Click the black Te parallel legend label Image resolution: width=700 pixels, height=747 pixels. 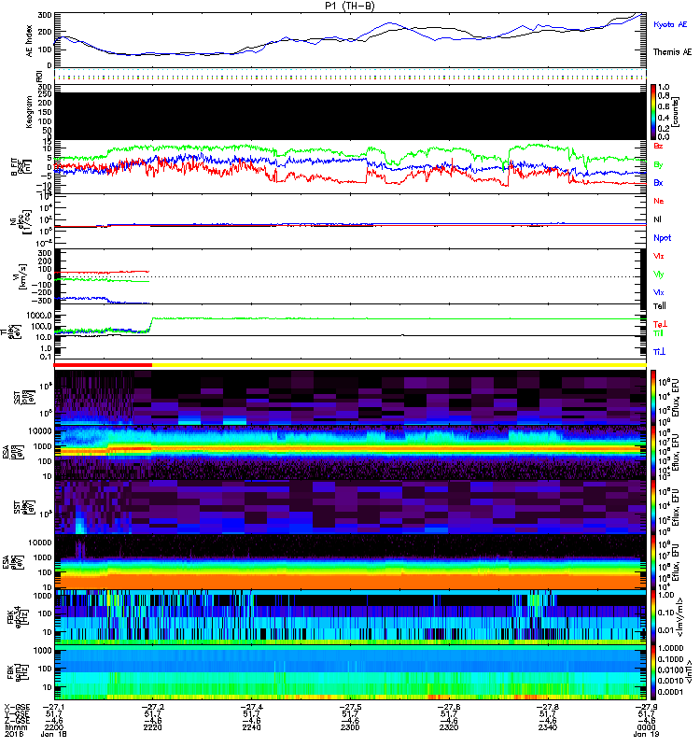pyautogui.click(x=660, y=306)
